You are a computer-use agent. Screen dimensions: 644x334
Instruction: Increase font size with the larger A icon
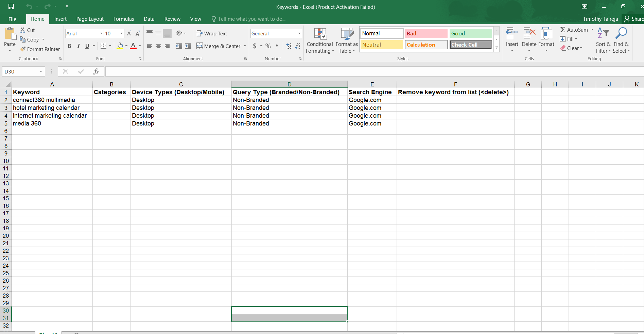tap(129, 33)
